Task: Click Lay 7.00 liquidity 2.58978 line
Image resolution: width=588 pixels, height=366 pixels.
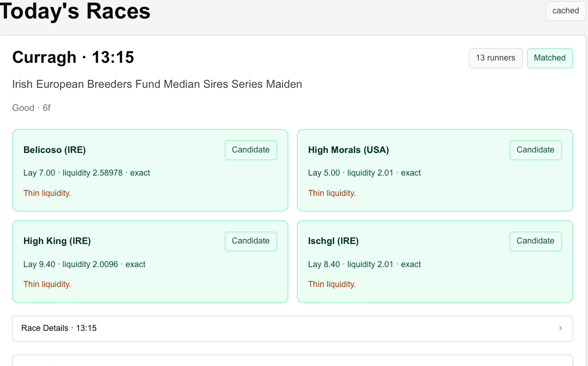Action: point(87,173)
